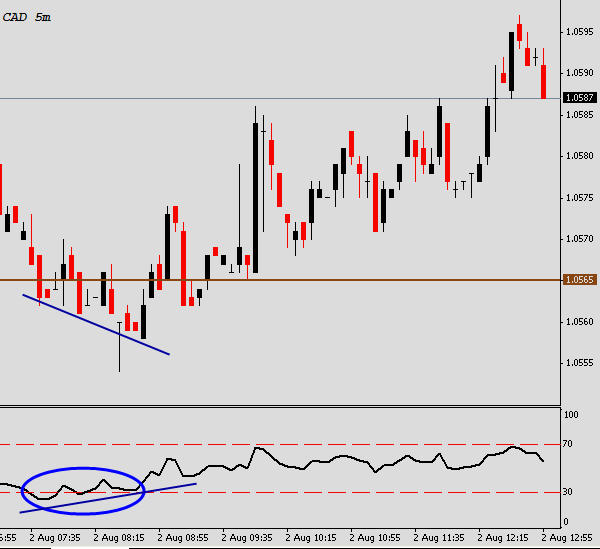Click the 2 Aug 12:15 time label

[x=503, y=538]
